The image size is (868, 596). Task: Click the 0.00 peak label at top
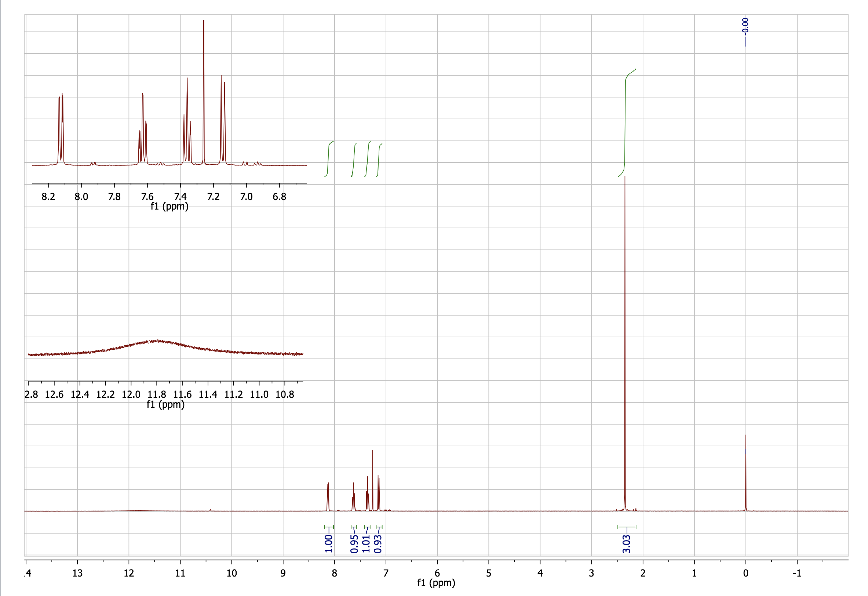pyautogui.click(x=745, y=25)
